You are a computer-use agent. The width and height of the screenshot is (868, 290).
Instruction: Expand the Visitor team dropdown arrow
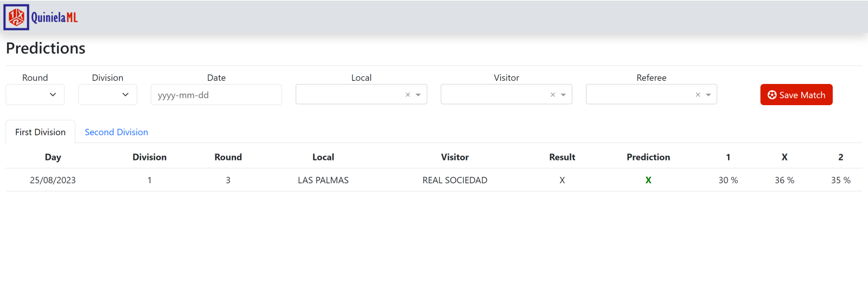[x=563, y=95]
